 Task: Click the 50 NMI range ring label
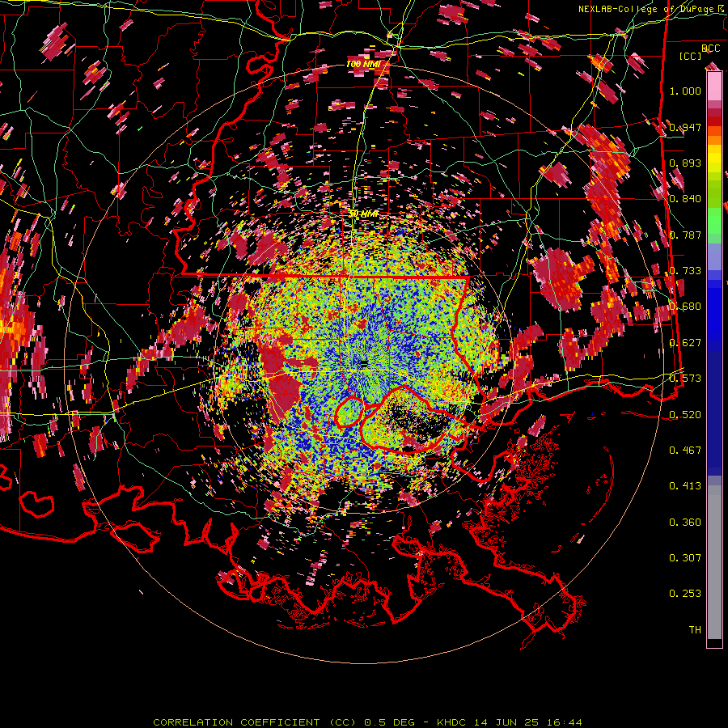[x=363, y=214]
